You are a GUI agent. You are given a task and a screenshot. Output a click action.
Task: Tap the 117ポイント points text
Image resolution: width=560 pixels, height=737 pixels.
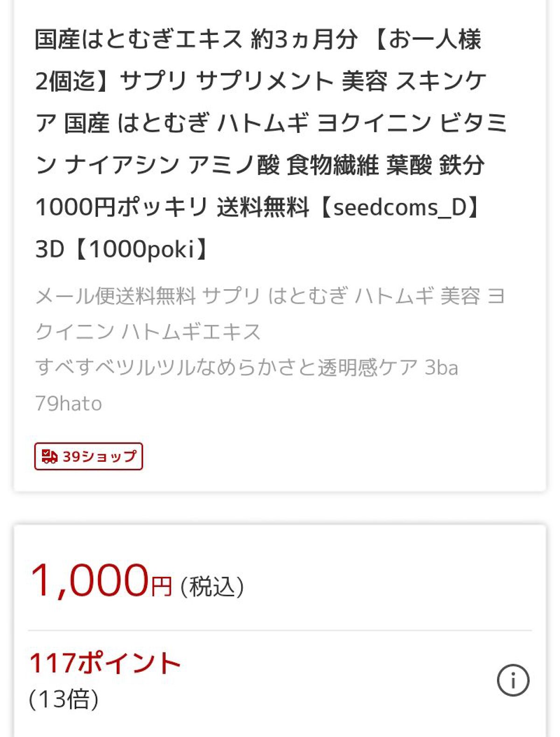[x=105, y=663]
